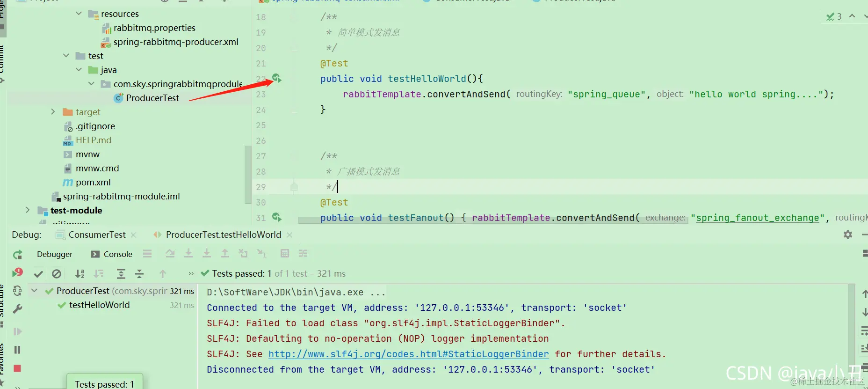The width and height of the screenshot is (868, 389).
Task: Expand all test results
Action: tap(121, 274)
